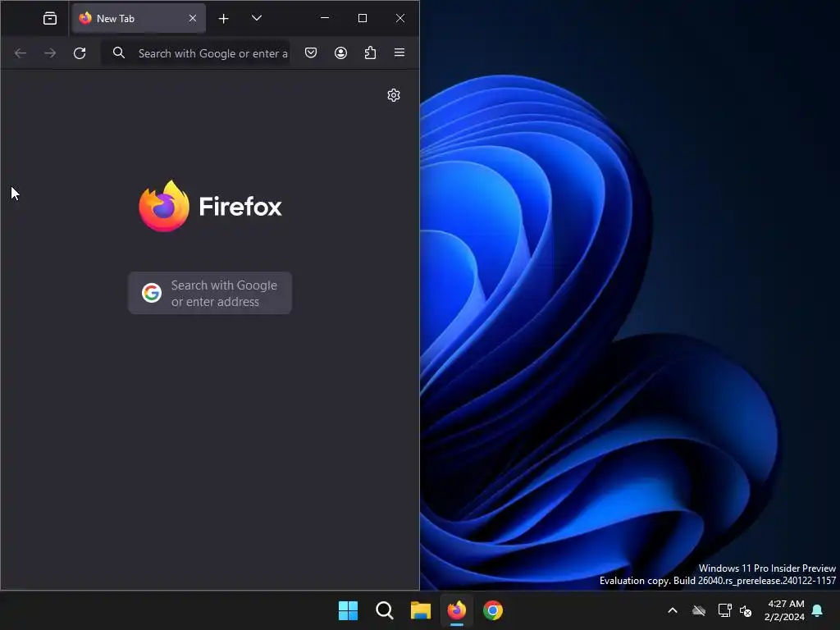Click magnifier icon in address bar
This screenshot has width=840, height=630.
(119, 52)
